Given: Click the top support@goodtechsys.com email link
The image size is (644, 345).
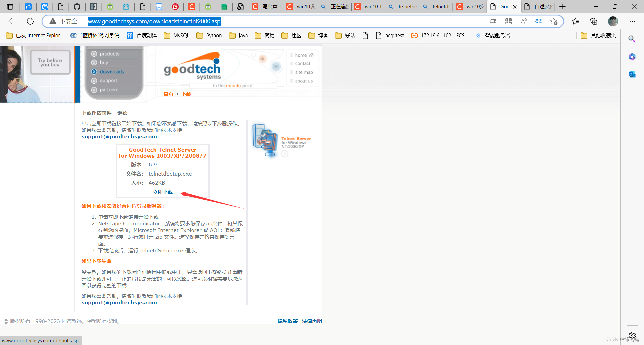Looking at the screenshot, I should coord(119,137).
